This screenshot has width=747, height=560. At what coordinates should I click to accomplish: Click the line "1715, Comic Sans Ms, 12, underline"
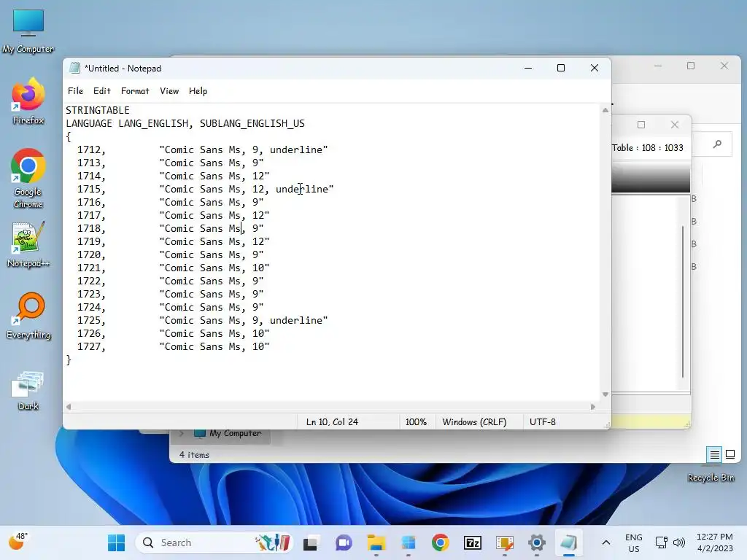point(205,189)
